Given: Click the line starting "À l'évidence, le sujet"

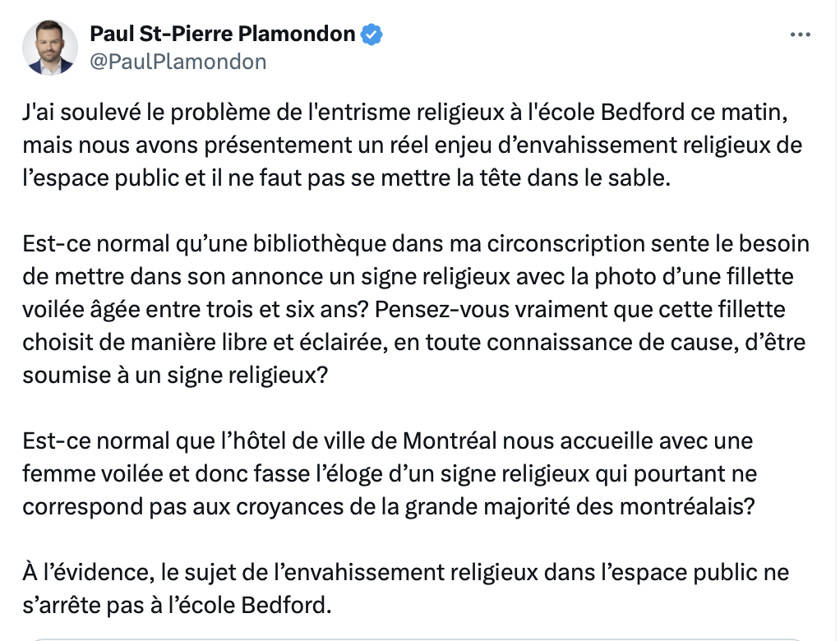Looking at the screenshot, I should pos(405,573).
